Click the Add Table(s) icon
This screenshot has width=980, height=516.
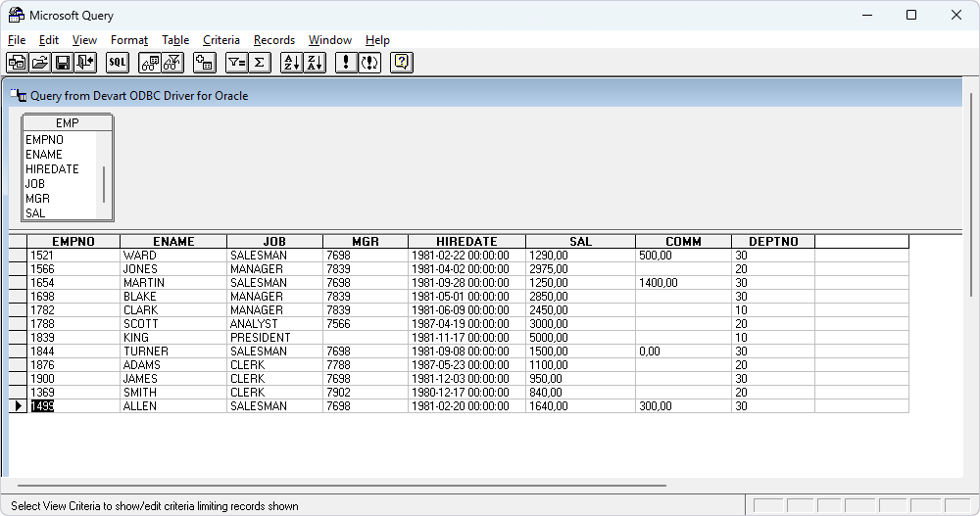(x=205, y=63)
